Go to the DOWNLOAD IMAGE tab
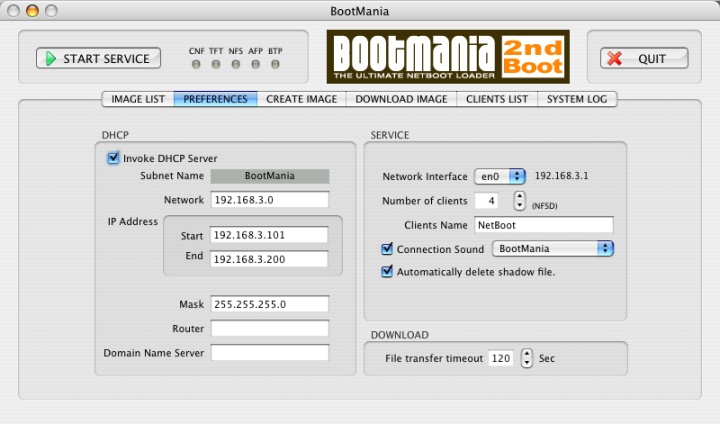The width and height of the screenshot is (720, 424). [401, 99]
